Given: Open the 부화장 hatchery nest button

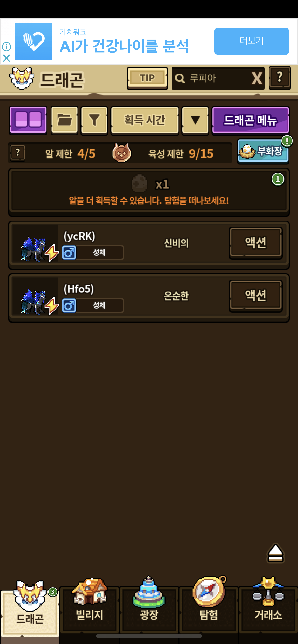Looking at the screenshot, I should 263,151.
